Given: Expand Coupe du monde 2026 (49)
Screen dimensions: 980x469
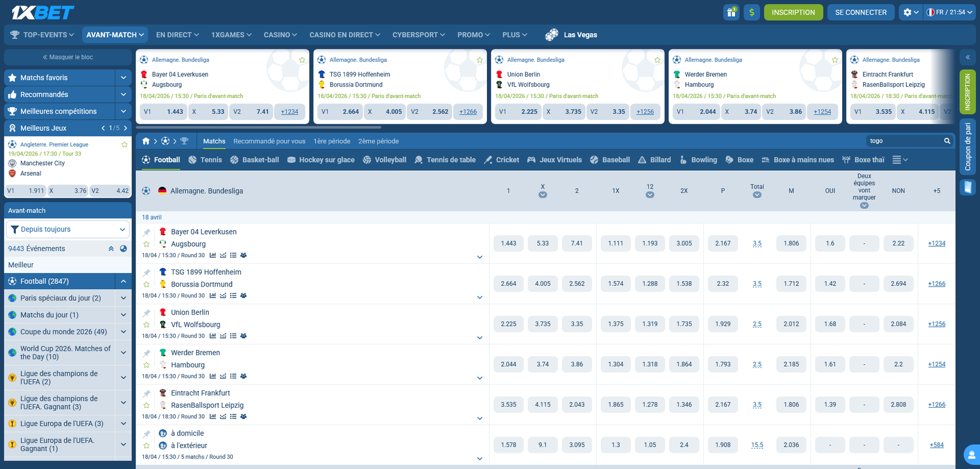Looking at the screenshot, I should tap(123, 332).
